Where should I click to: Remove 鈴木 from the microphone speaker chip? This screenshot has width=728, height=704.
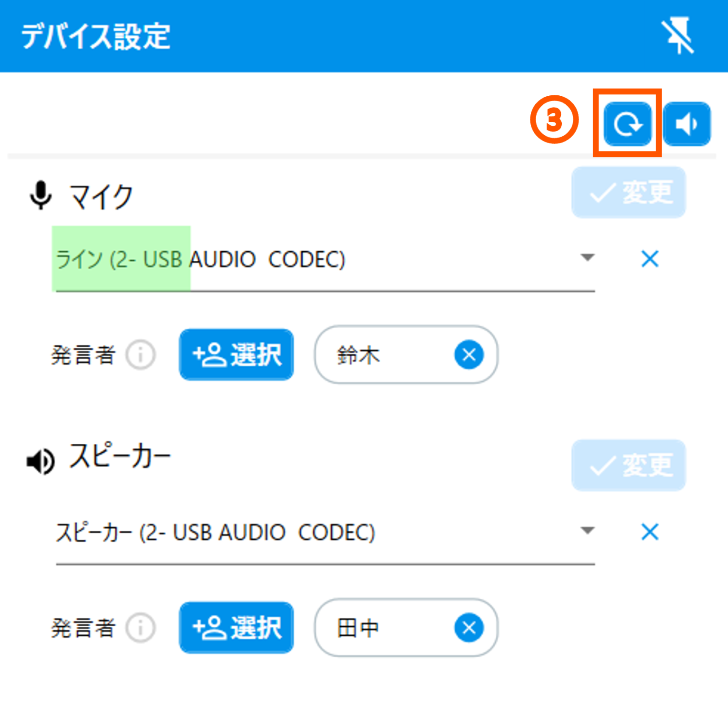tap(469, 355)
